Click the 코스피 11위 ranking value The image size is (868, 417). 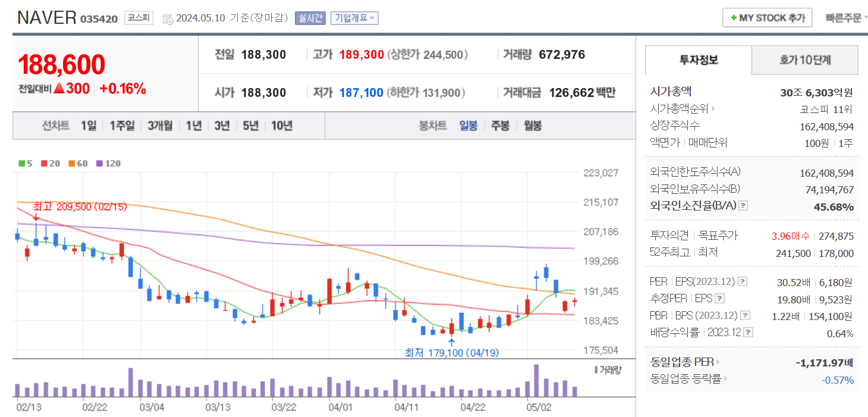pyautogui.click(x=827, y=109)
